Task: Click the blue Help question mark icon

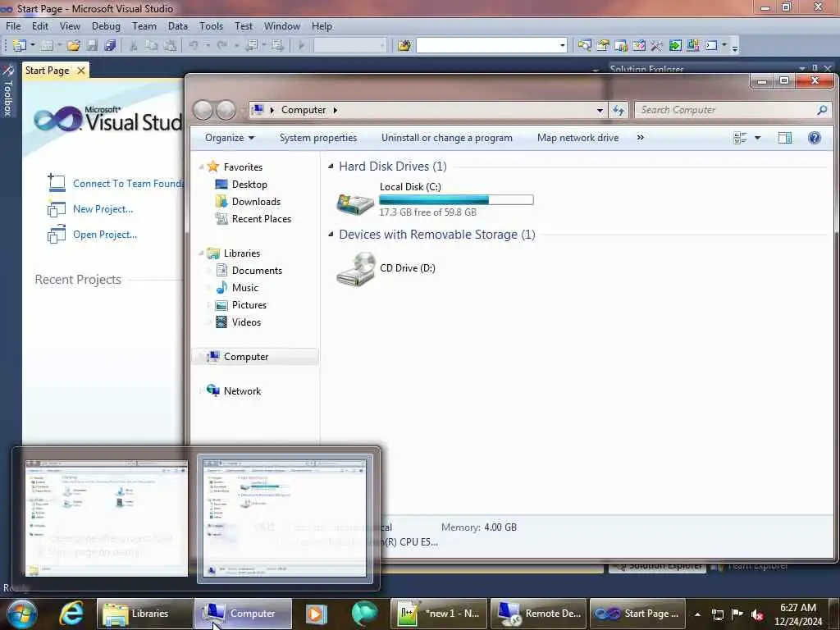Action: 815,138
